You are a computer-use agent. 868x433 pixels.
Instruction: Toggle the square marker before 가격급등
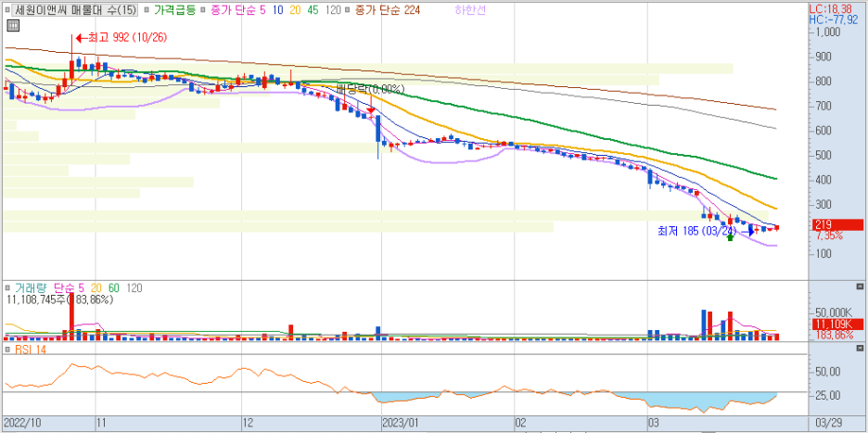pos(147,10)
